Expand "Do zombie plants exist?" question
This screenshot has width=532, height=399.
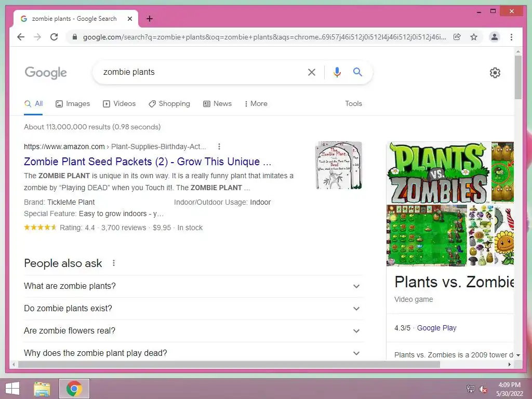[x=193, y=309]
